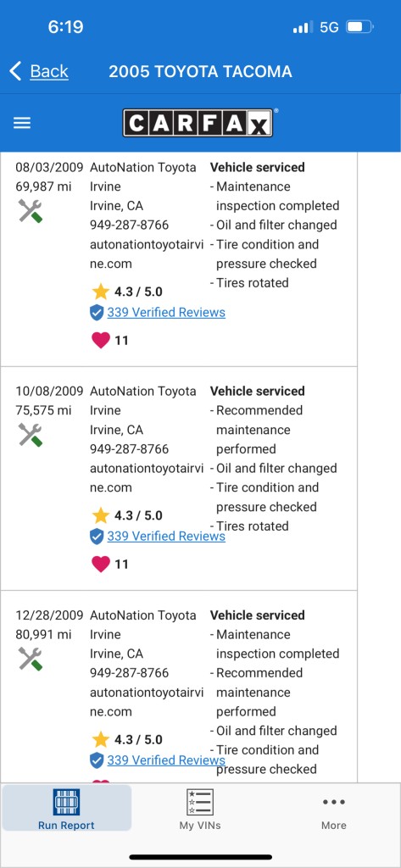401x868 pixels.
Task: Tap the 2005 TOYOTA TACOMA title
Action: [x=200, y=71]
